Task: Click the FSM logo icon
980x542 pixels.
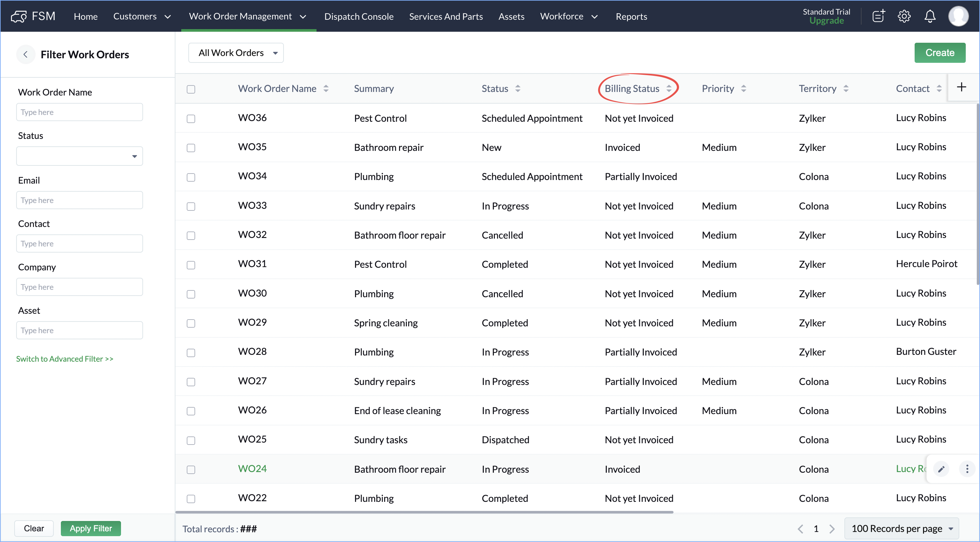Action: click(19, 17)
